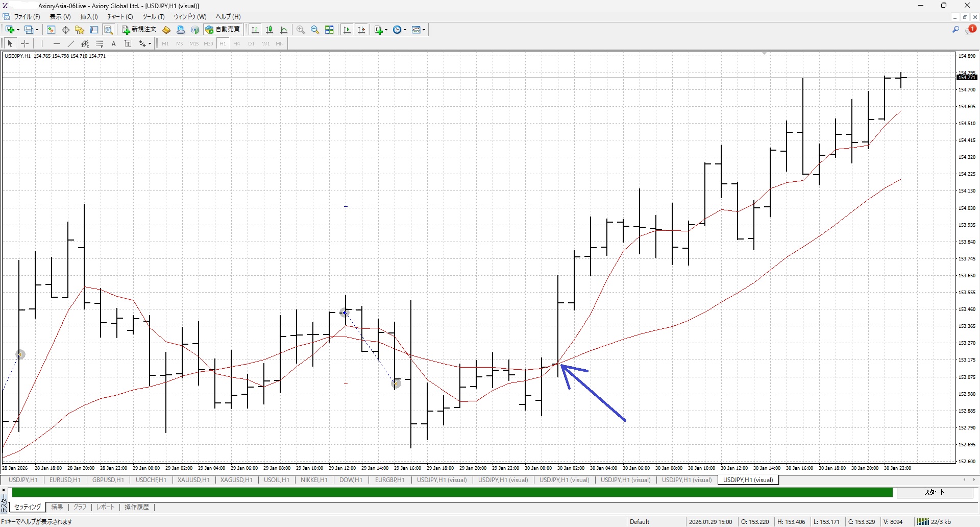Toggle the 自動売買 auto trading button
The width and height of the screenshot is (980, 527).
[223, 30]
